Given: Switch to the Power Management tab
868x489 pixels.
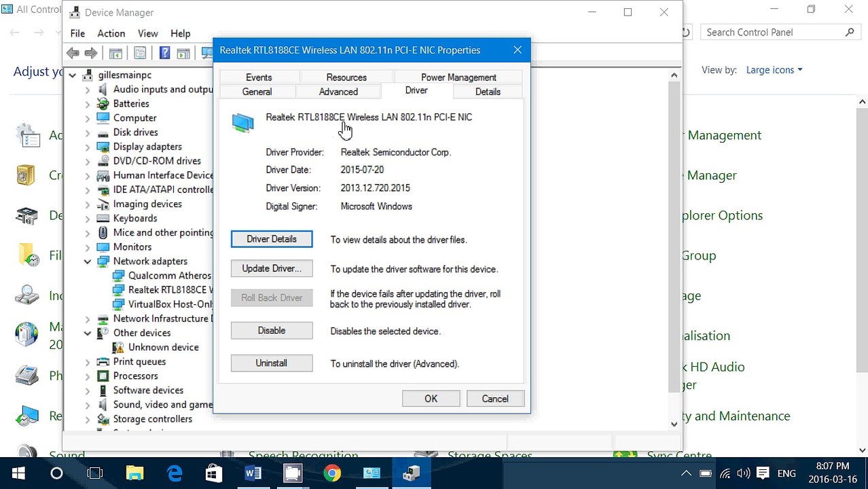Looking at the screenshot, I should pyautogui.click(x=458, y=77).
